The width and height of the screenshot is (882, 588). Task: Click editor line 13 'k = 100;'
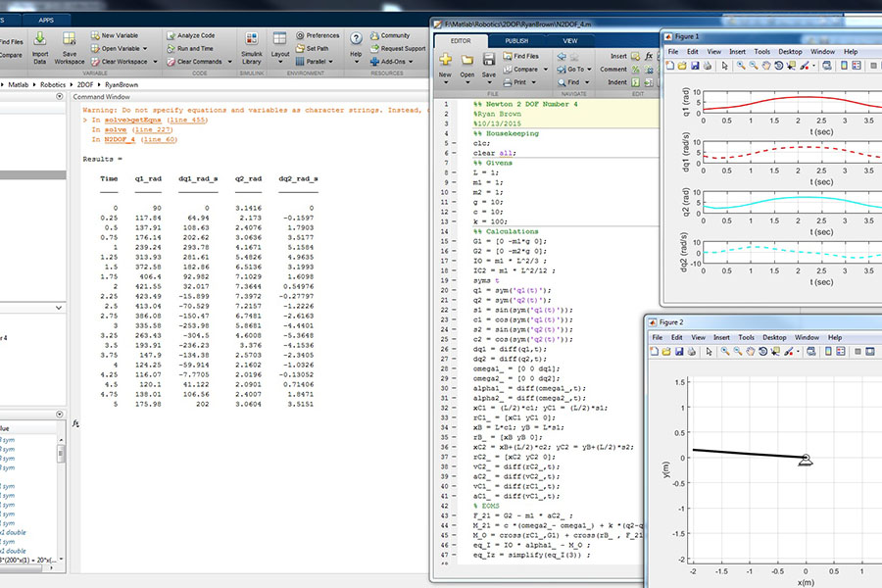coord(490,221)
